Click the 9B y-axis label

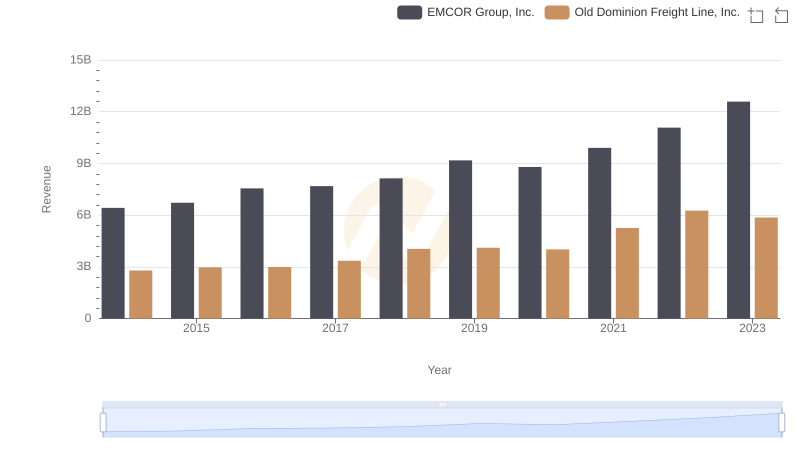point(84,163)
